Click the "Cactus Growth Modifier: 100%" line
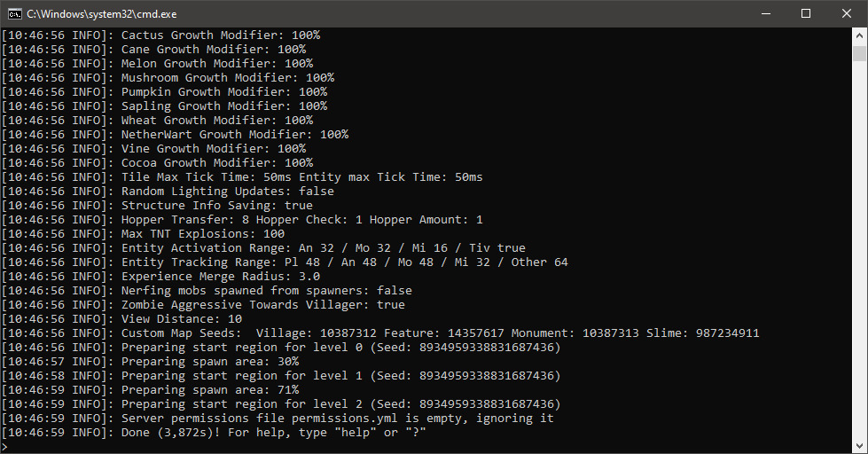The height and width of the screenshot is (454, 868). coord(220,35)
